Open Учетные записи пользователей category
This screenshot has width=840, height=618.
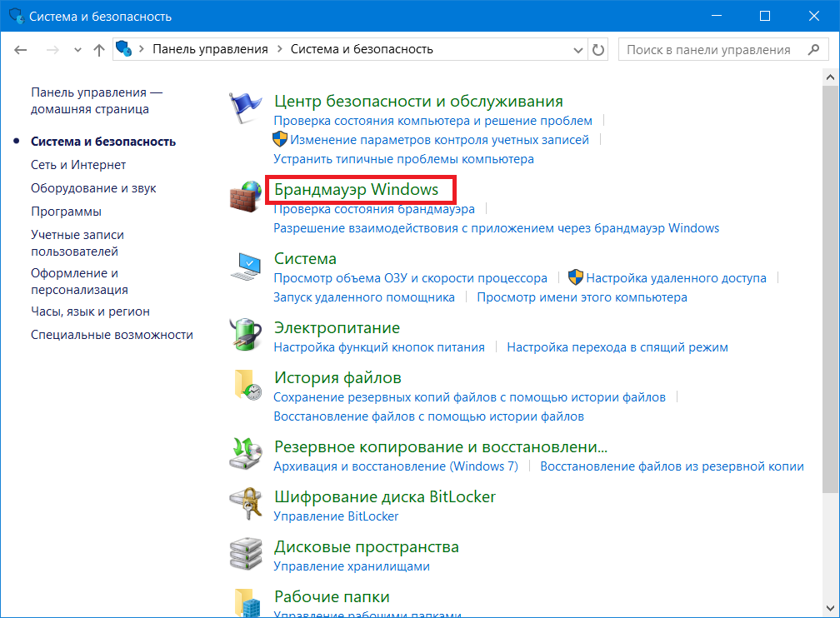77,243
